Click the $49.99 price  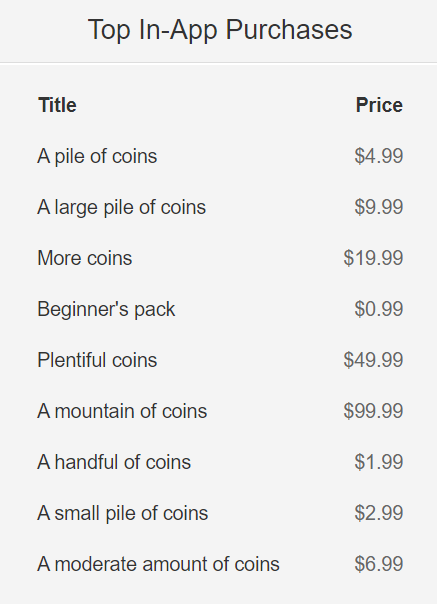coord(373,360)
